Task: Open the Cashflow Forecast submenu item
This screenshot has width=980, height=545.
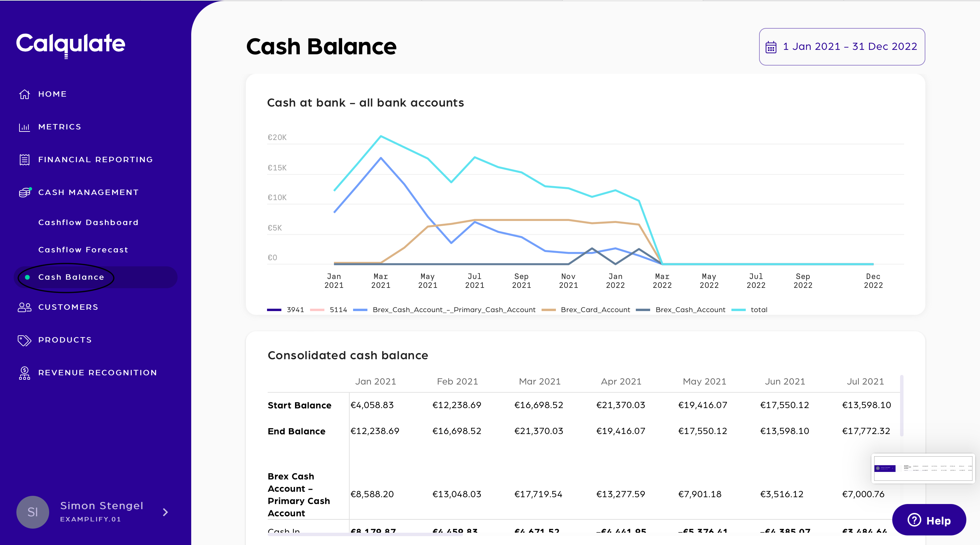Action: point(83,250)
